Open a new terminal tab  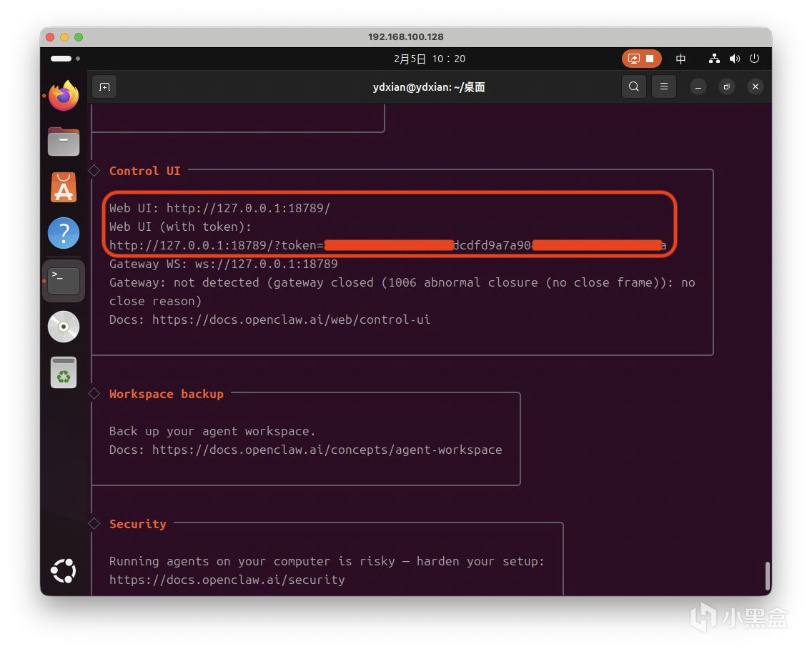104,87
